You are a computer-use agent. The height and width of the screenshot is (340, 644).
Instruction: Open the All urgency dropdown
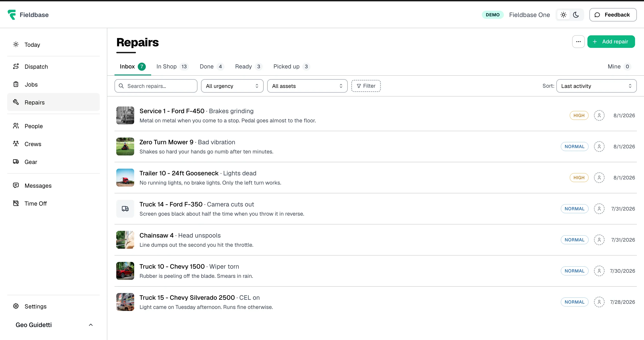point(232,86)
